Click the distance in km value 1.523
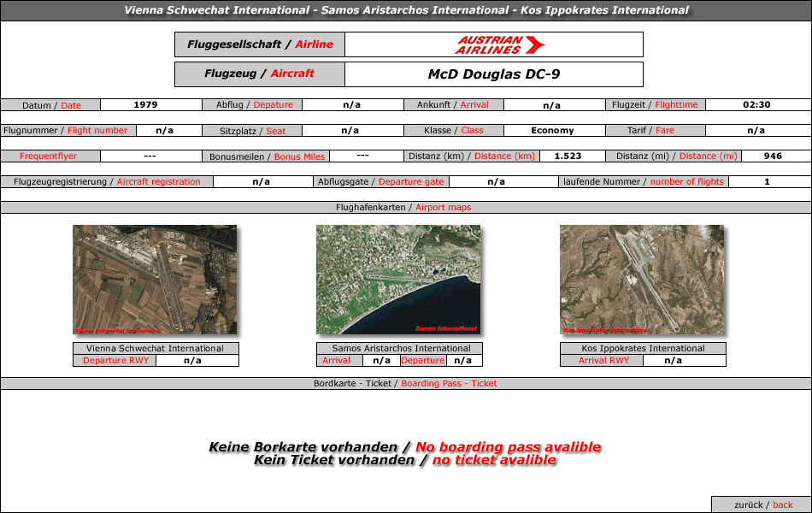Viewport: 812px width, 513px height. click(568, 156)
